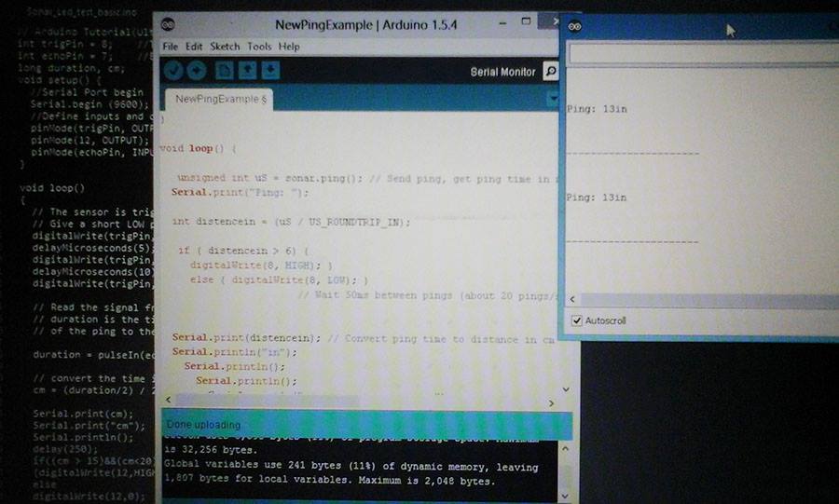The image size is (839, 504).
Task: Click the second 'Ping: 13in' output line
Action: 596,198
